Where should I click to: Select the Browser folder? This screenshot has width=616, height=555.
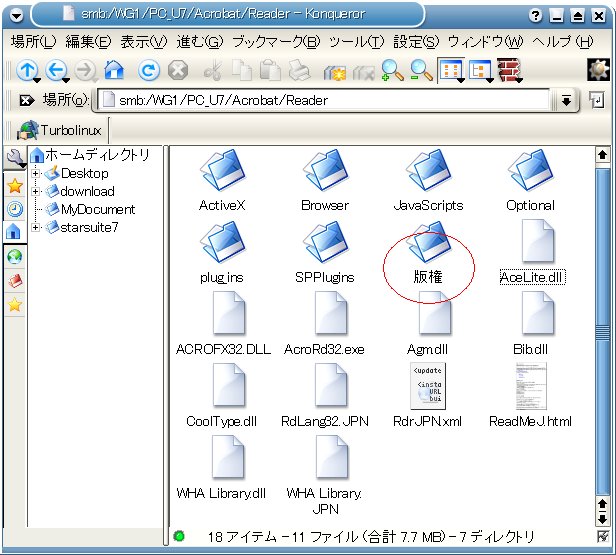(x=325, y=181)
